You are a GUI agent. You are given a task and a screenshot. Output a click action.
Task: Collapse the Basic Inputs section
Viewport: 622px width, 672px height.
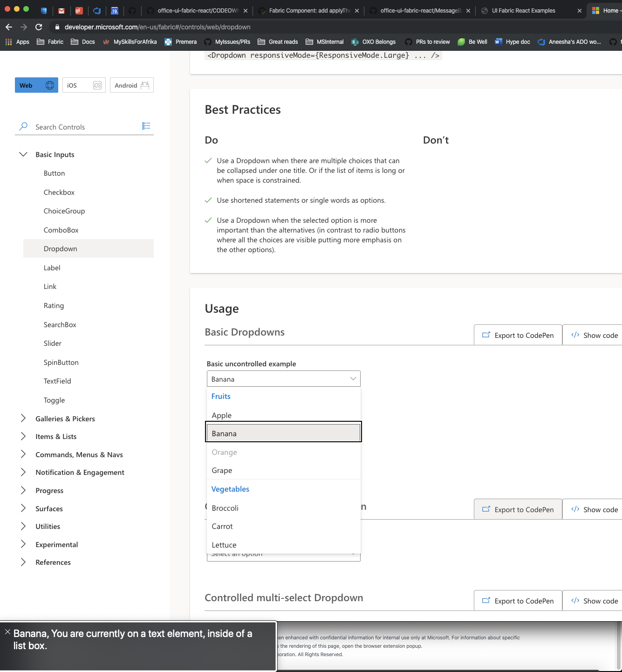point(23,154)
